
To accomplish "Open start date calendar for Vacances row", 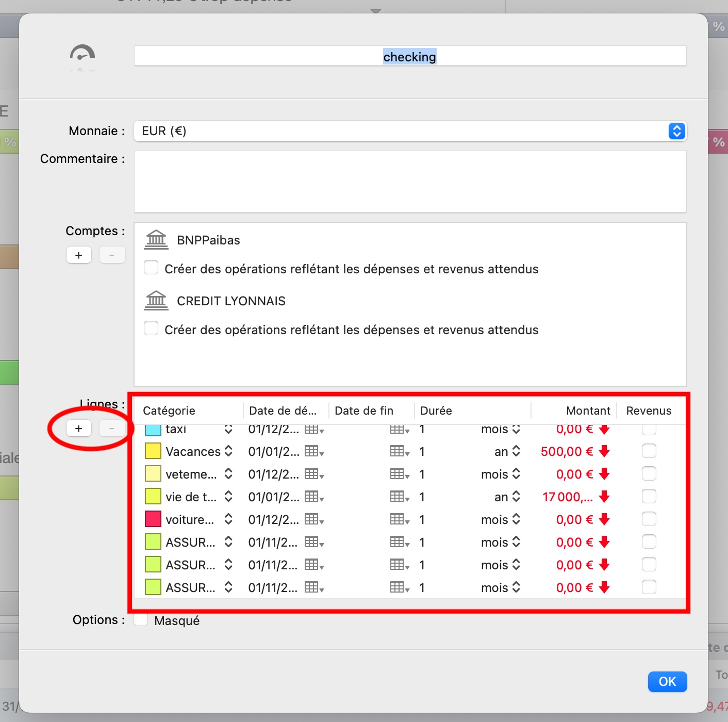I will (313, 452).
